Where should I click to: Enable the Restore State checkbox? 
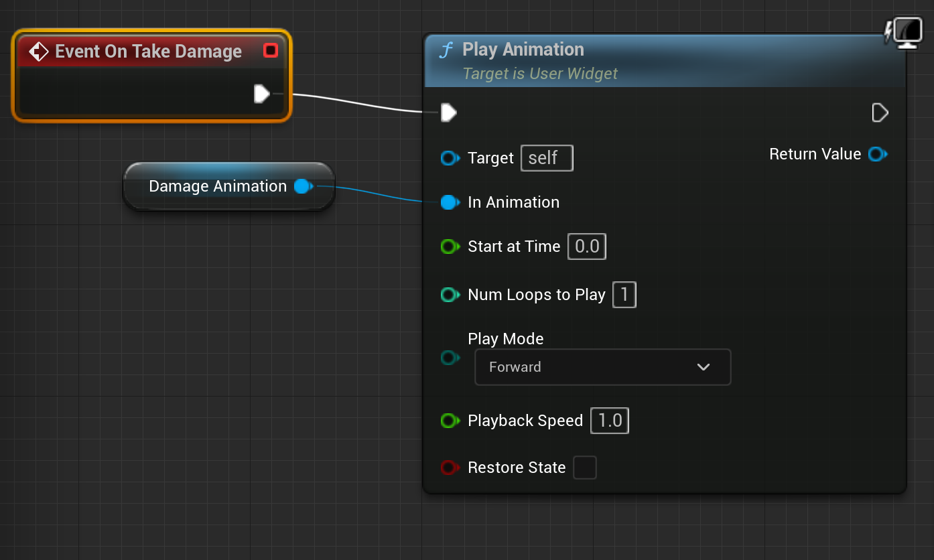pyautogui.click(x=585, y=468)
